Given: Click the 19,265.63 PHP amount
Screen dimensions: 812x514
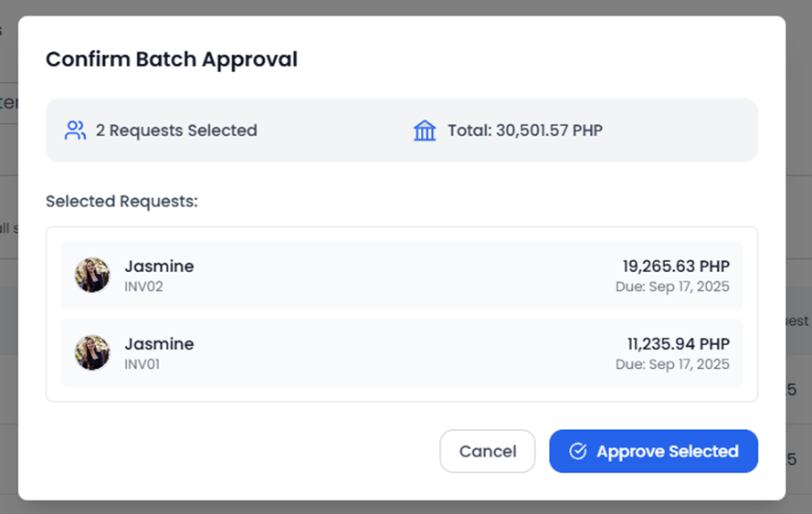Looking at the screenshot, I should (x=676, y=267).
